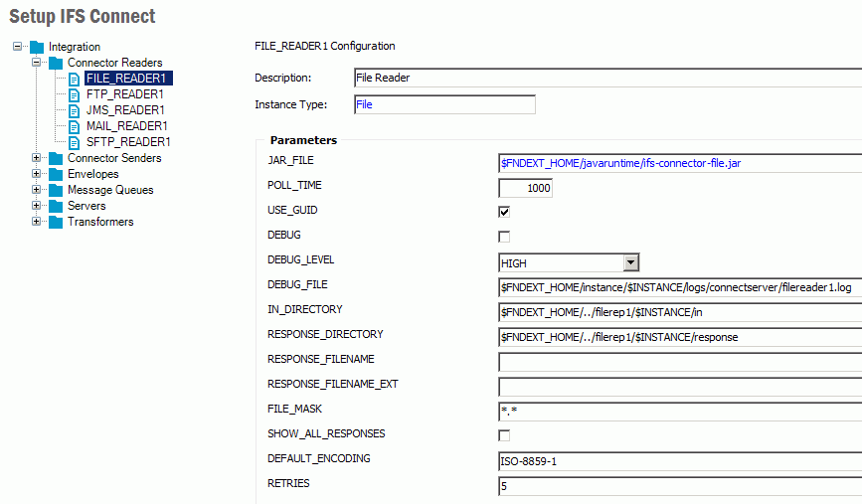
Task: Click the JMS_READER1 document icon
Action: tap(75, 110)
